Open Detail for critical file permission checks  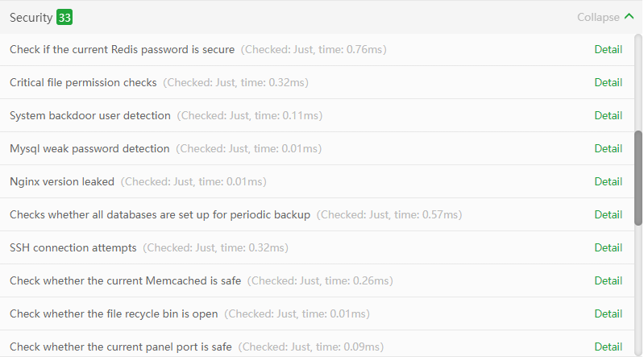coord(608,82)
